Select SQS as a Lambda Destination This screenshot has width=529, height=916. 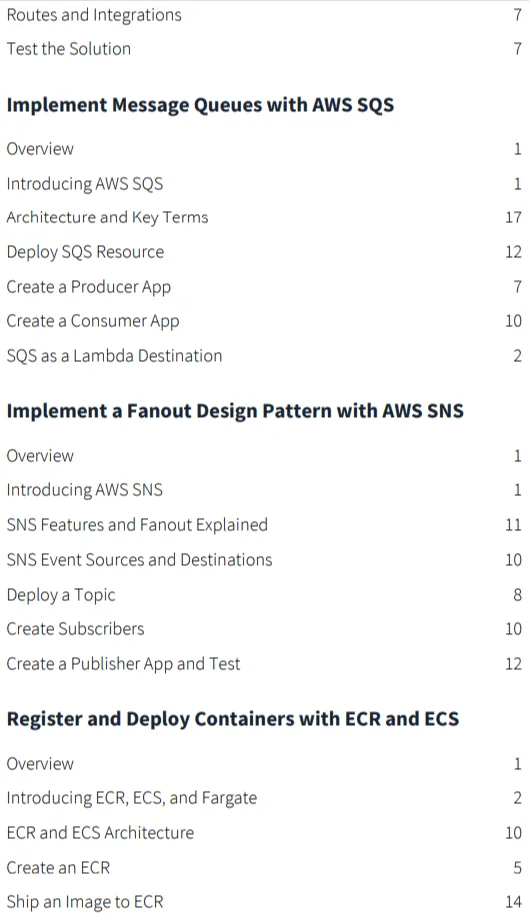coord(114,356)
